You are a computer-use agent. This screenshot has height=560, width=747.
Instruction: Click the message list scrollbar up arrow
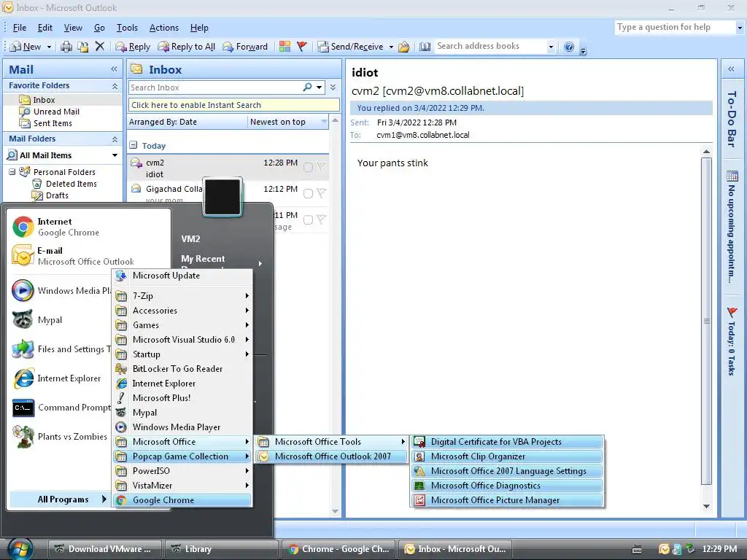pos(335,121)
